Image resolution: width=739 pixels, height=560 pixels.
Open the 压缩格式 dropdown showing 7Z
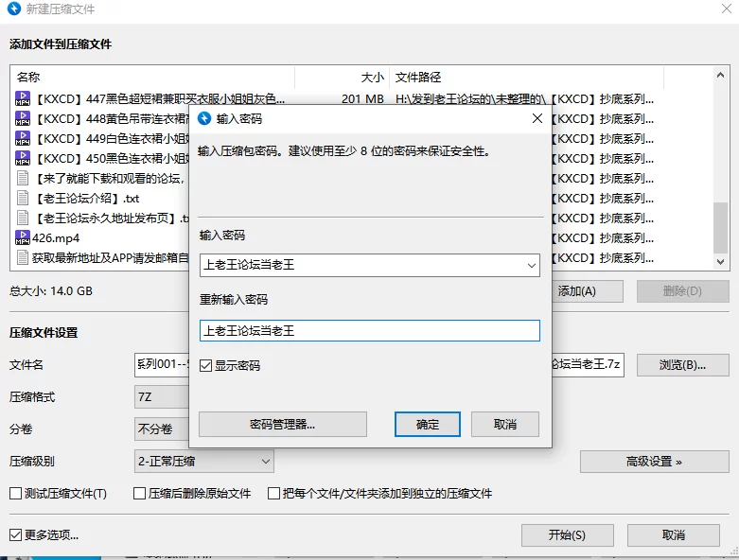[162, 396]
